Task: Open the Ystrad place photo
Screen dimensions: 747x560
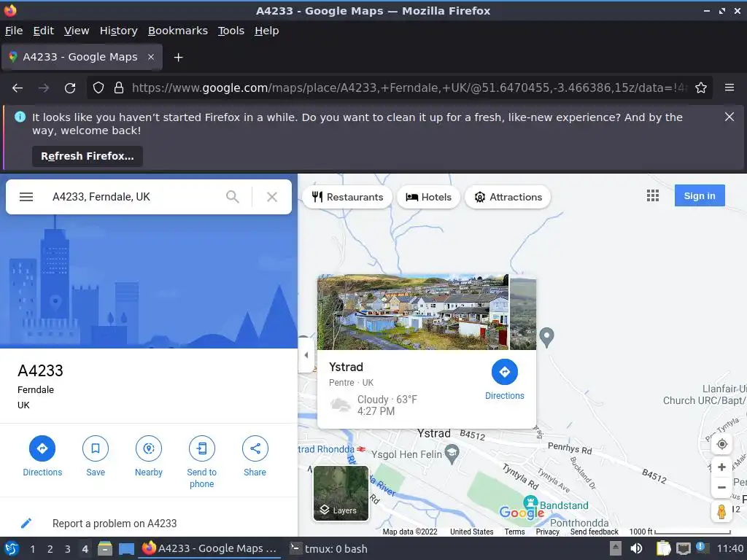Action: coord(413,312)
